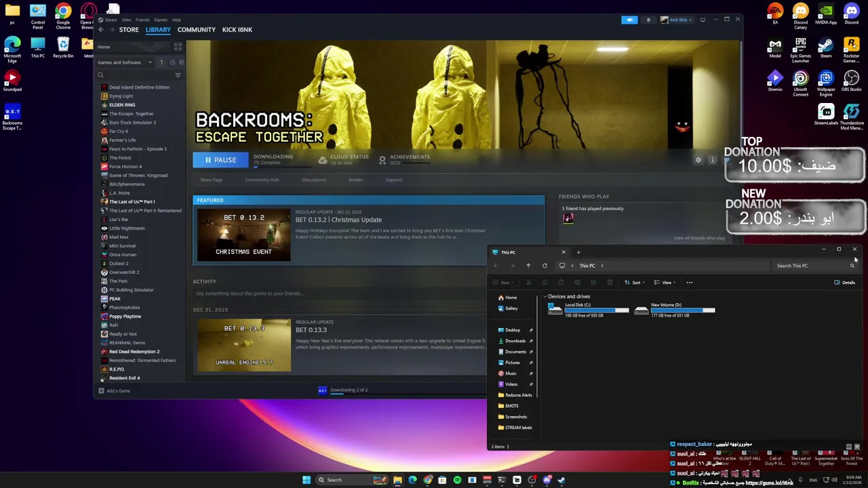868x488 pixels.
Task: Select Forza Horizon 4 in library
Action: pyautogui.click(x=125, y=166)
